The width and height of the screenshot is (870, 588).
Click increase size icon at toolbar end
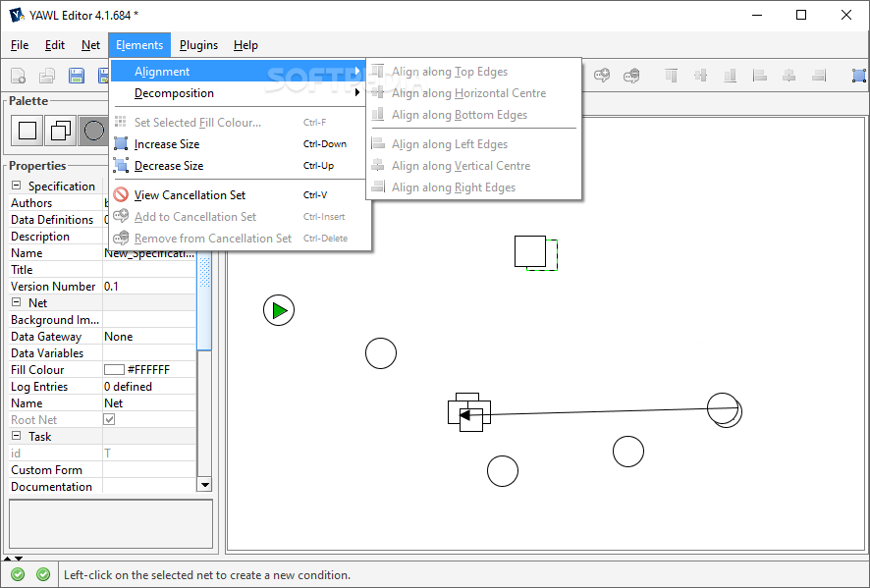[859, 75]
